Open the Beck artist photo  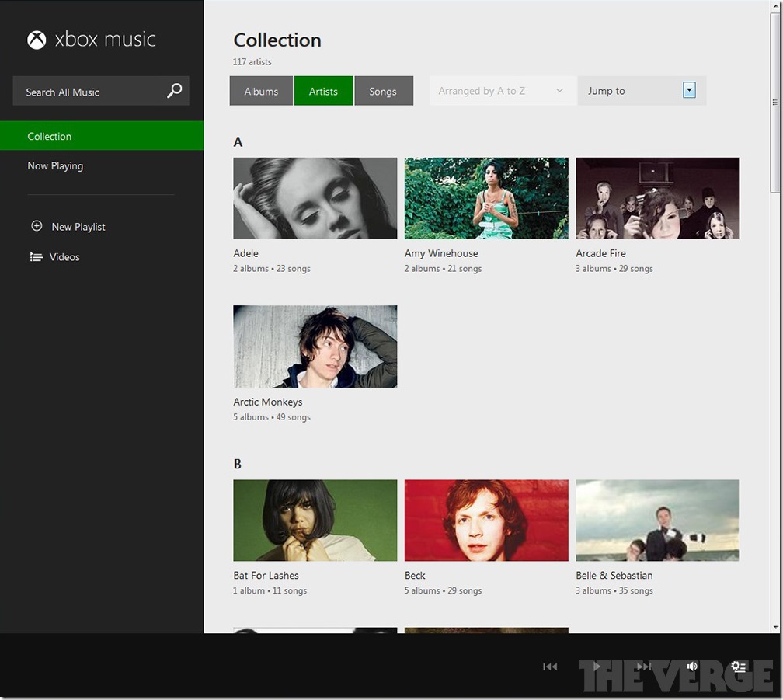[x=486, y=521]
